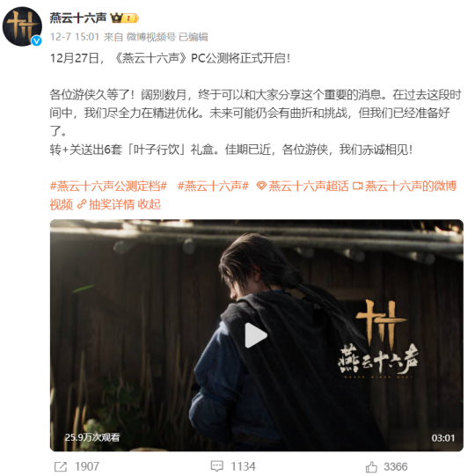Click 微博视频号 source link
The width and height of the screenshot is (475, 476).
tap(150, 37)
